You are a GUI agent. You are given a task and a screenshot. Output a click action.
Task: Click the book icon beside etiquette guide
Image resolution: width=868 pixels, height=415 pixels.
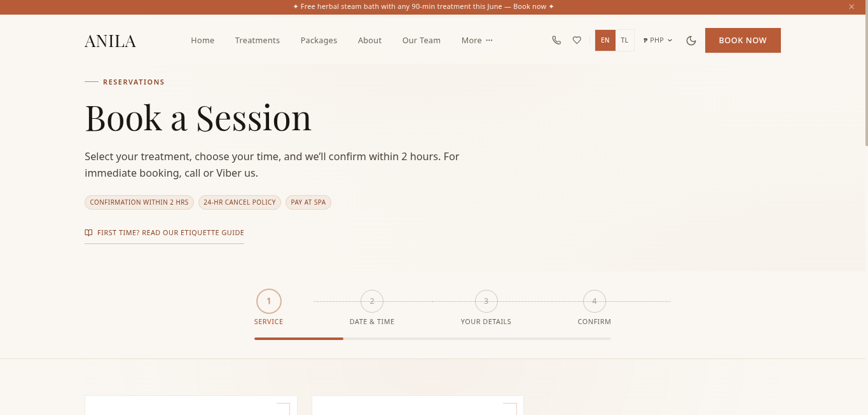tap(88, 233)
